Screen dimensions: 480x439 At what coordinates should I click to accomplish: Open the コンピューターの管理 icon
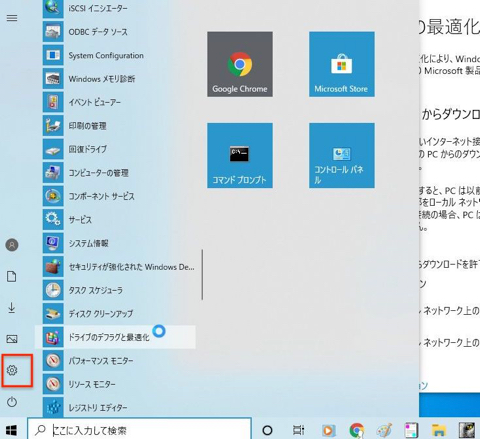point(53,172)
